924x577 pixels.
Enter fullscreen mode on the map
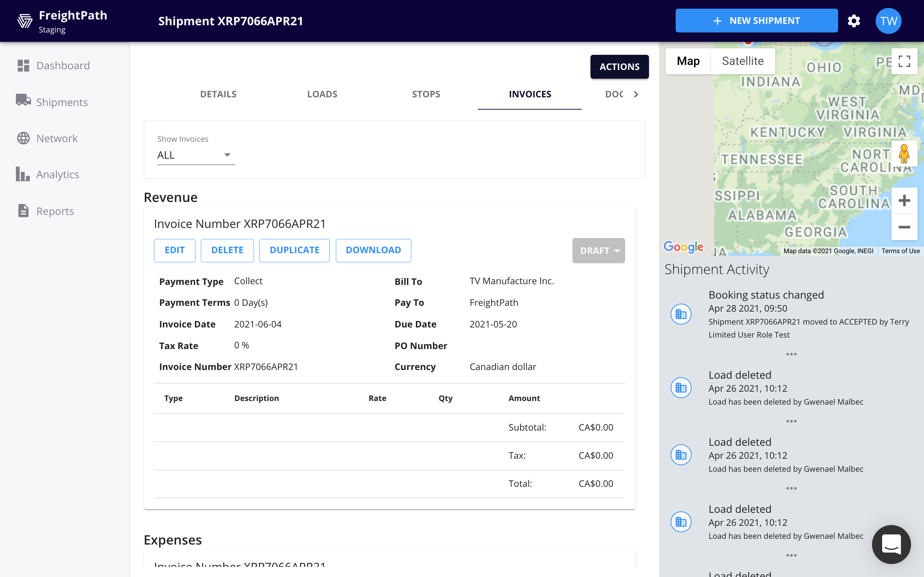tap(904, 61)
